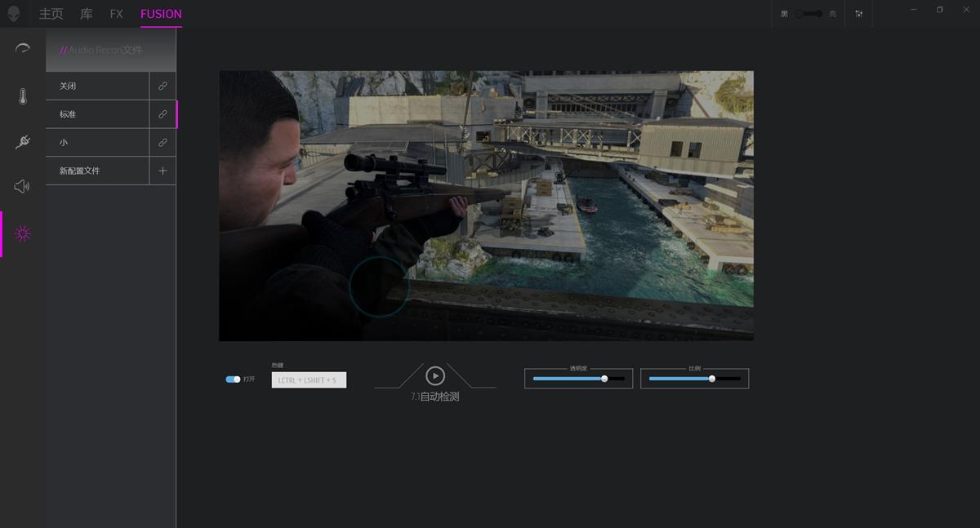980x528 pixels.
Task: Switch to the 主页 tab
Action: coord(51,14)
